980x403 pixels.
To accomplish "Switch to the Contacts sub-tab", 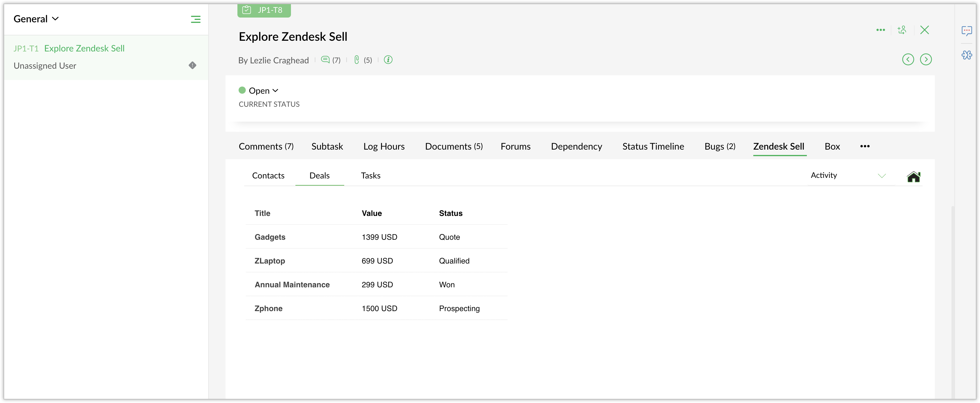I will point(268,176).
